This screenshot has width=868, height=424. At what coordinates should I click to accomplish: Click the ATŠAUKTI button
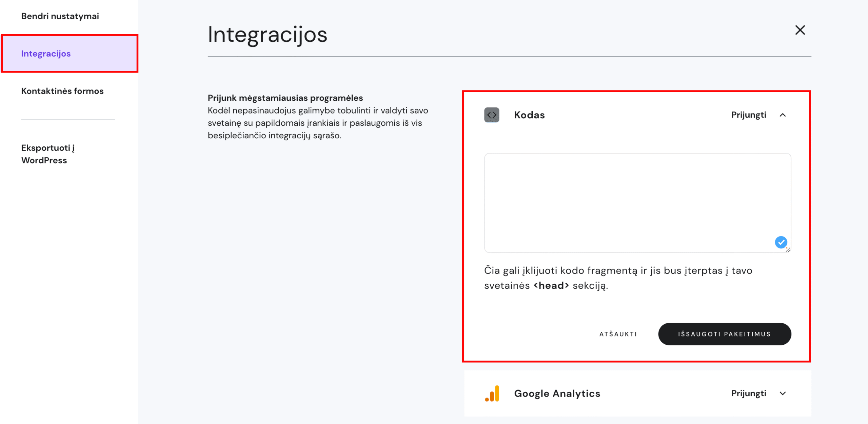coord(617,334)
